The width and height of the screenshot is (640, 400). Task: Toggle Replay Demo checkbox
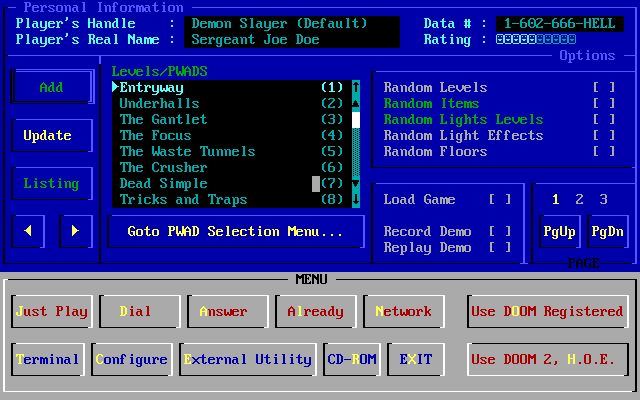(500, 247)
